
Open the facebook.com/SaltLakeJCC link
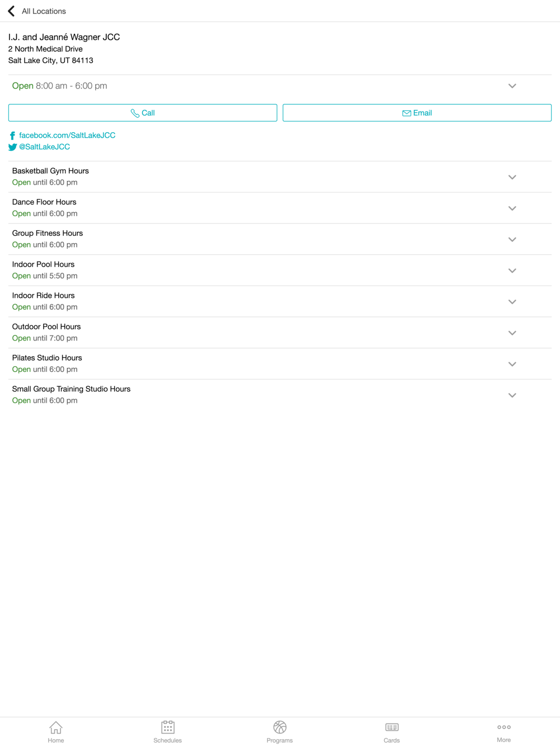click(67, 135)
